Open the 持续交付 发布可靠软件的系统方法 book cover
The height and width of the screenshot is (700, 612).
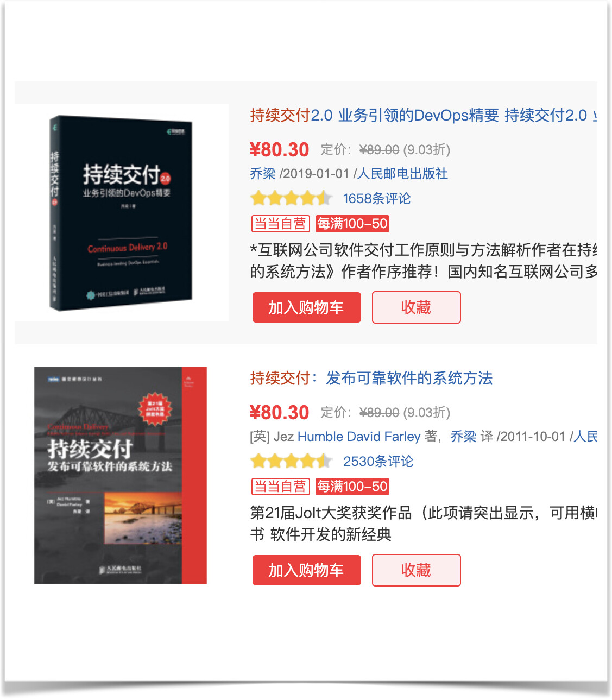click(121, 476)
